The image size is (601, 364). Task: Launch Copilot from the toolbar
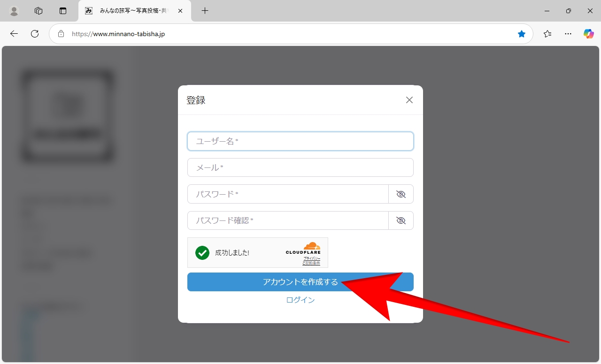[x=588, y=34]
